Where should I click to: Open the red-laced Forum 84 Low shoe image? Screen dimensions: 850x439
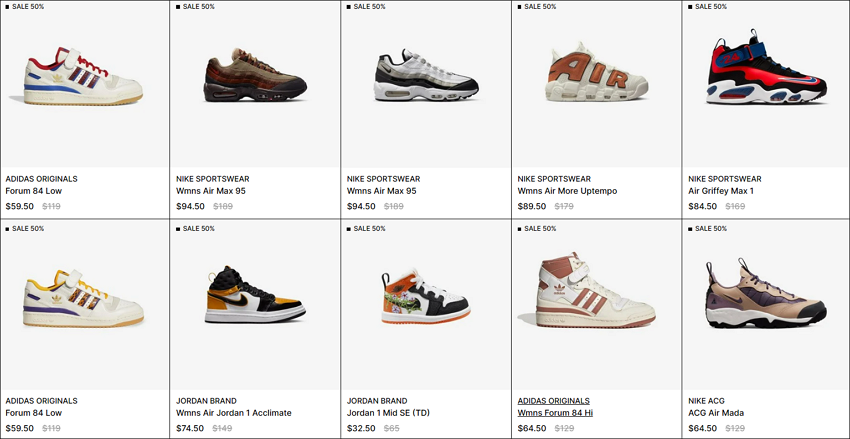pyautogui.click(x=76, y=76)
